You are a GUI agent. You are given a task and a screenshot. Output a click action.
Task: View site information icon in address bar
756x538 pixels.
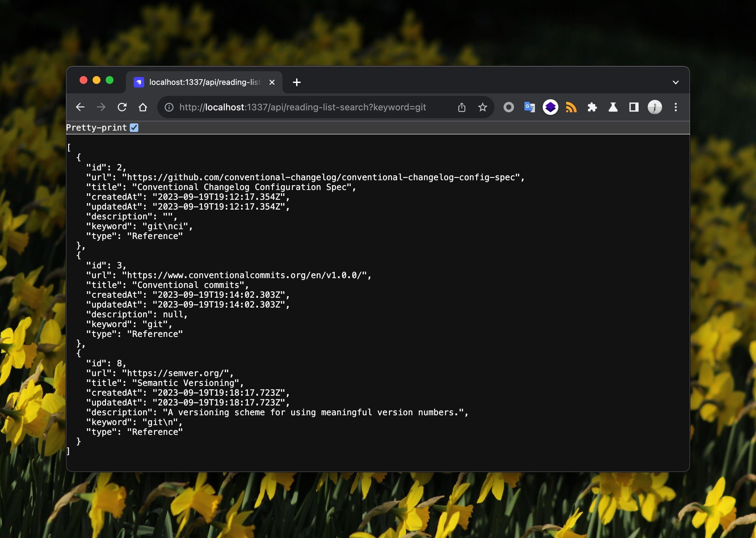169,107
